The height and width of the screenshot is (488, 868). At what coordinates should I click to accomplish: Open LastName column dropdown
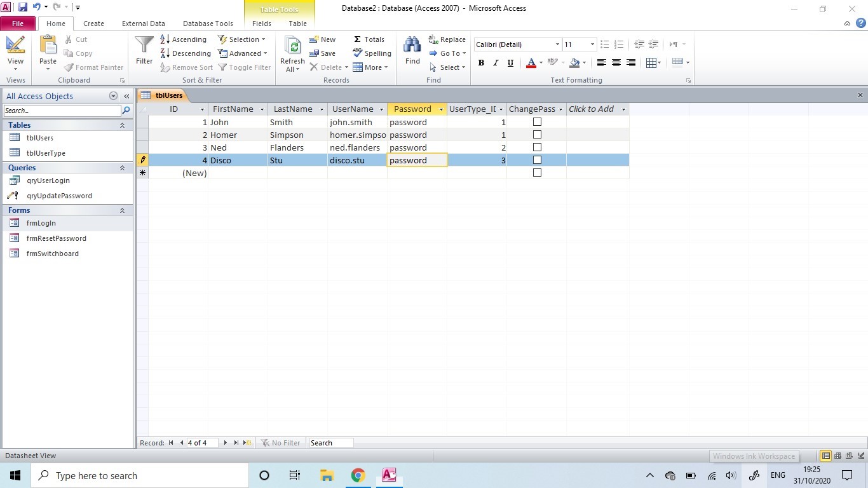(x=322, y=109)
